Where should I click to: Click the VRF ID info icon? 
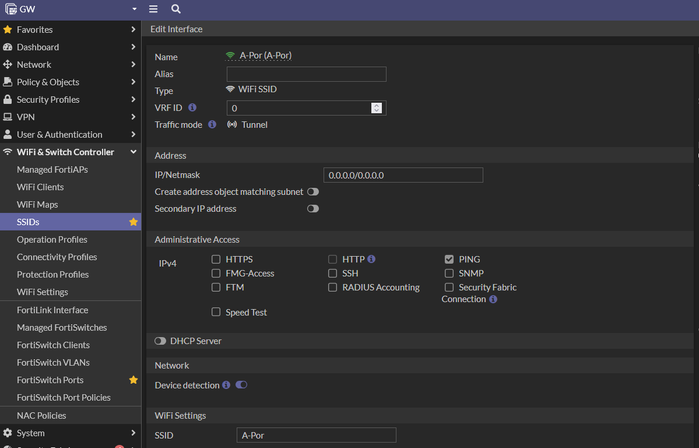click(x=192, y=107)
